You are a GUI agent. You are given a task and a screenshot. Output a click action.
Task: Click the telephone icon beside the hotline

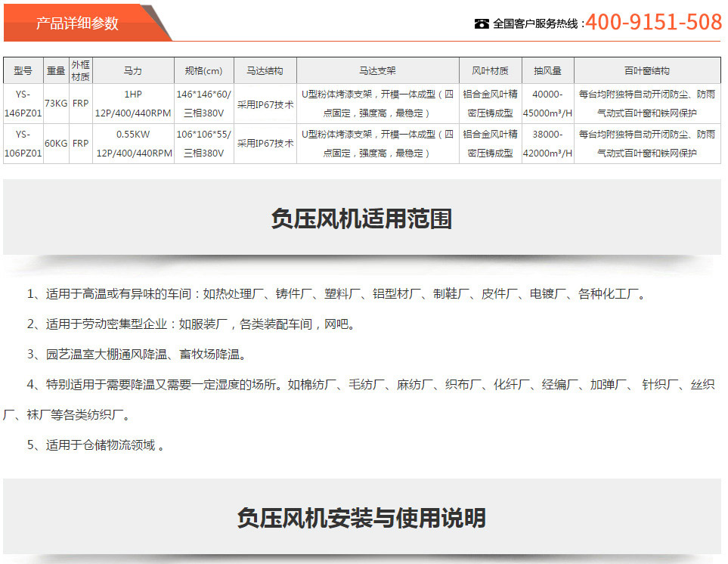(482, 23)
